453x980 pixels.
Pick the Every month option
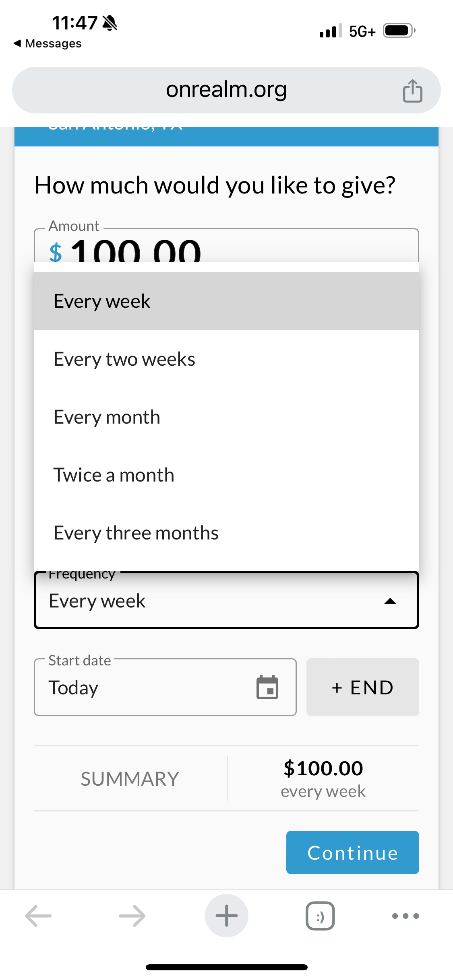[226, 417]
